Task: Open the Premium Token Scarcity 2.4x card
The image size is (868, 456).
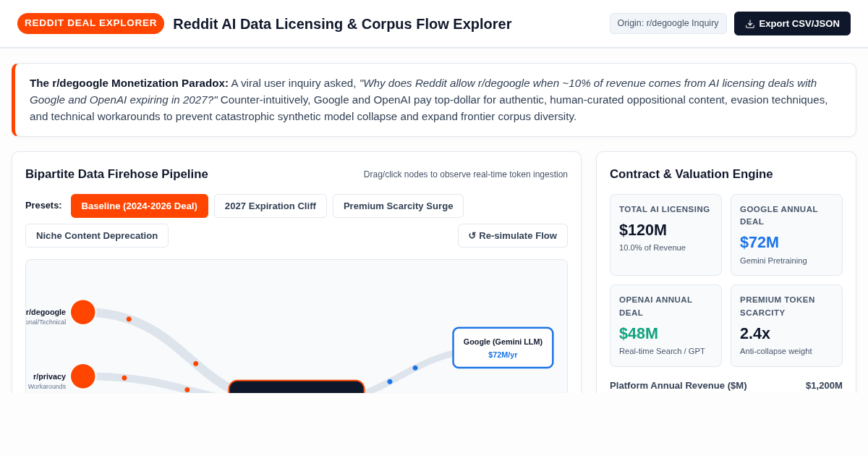Action: pyautogui.click(x=786, y=326)
